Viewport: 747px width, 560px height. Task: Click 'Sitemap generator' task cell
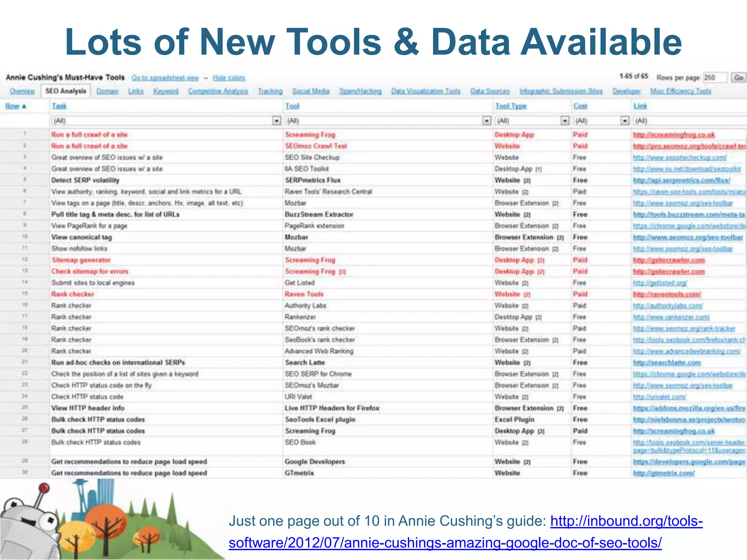[81, 260]
